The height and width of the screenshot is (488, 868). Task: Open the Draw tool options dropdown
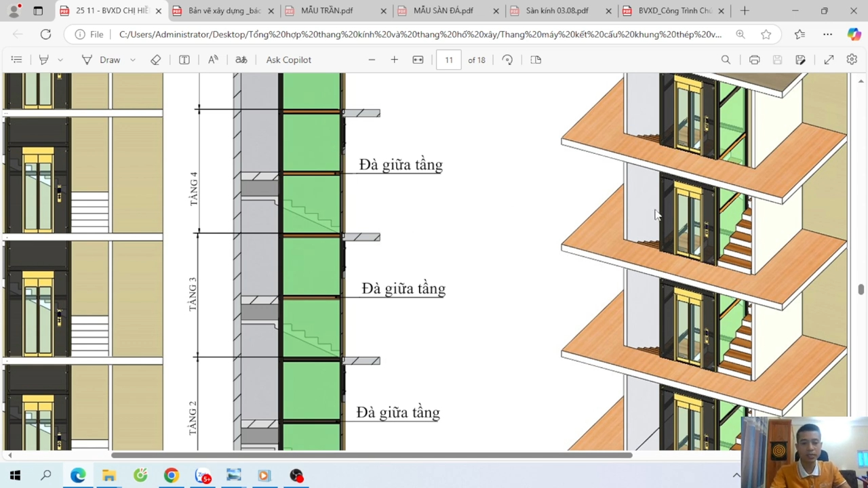(133, 60)
